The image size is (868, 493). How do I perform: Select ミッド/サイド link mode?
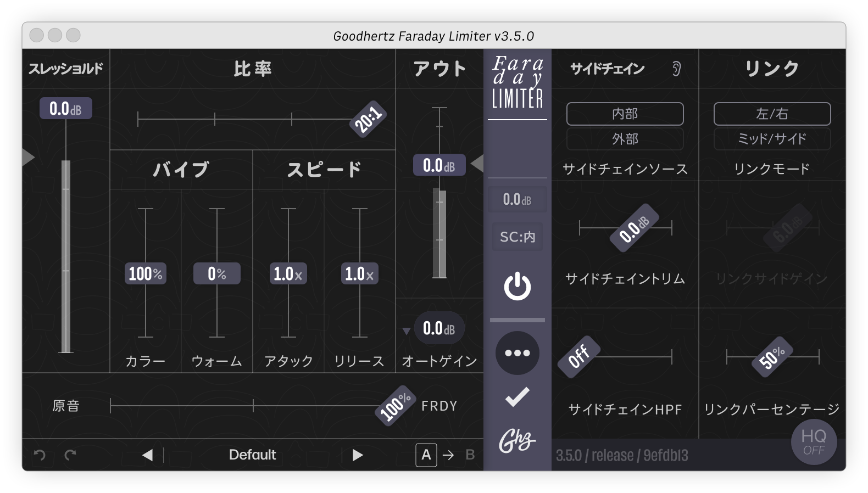[x=772, y=139]
